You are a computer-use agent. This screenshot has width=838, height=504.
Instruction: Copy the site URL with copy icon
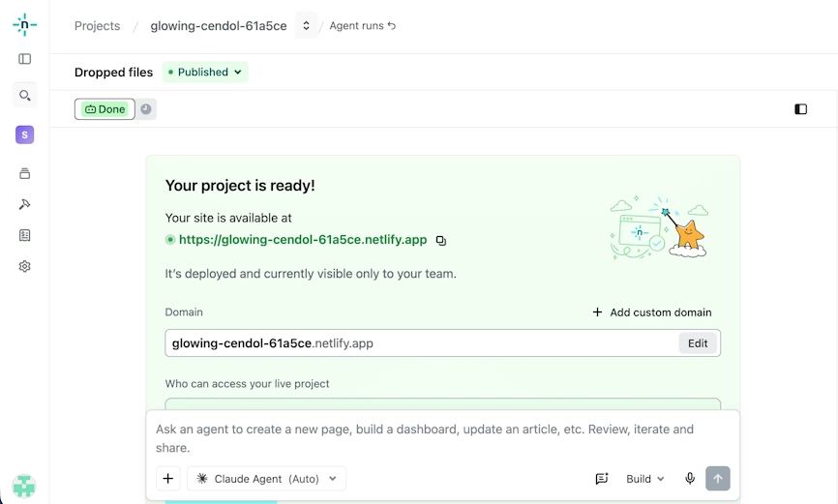pos(441,241)
